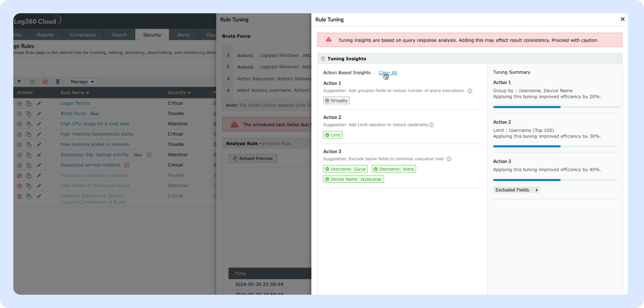This screenshot has width=644, height=308.
Task: Copy the New systems added in network rule
Action: point(28,145)
